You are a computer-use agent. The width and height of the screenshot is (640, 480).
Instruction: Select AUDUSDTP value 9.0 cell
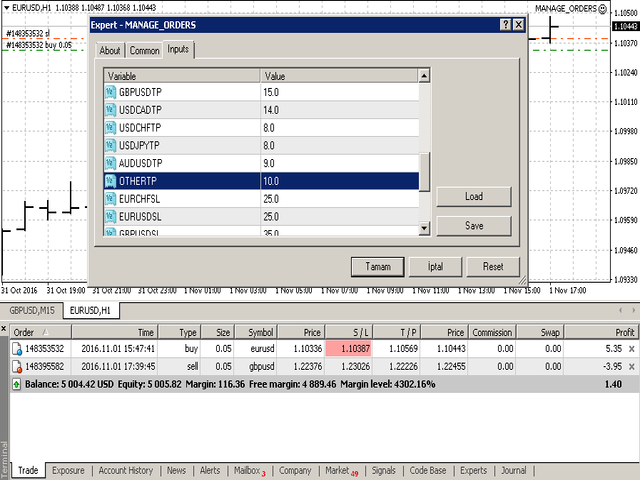(340, 163)
